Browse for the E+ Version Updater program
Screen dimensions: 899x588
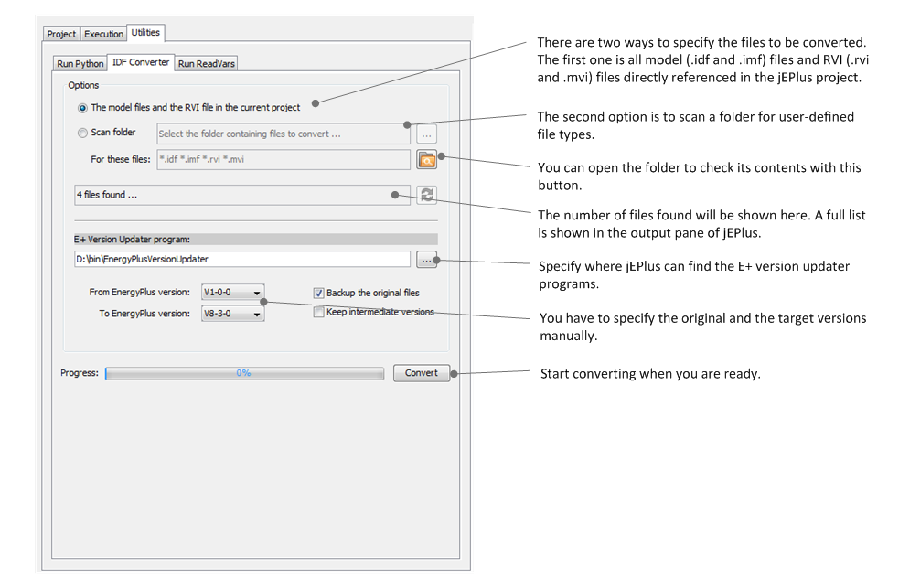426,260
